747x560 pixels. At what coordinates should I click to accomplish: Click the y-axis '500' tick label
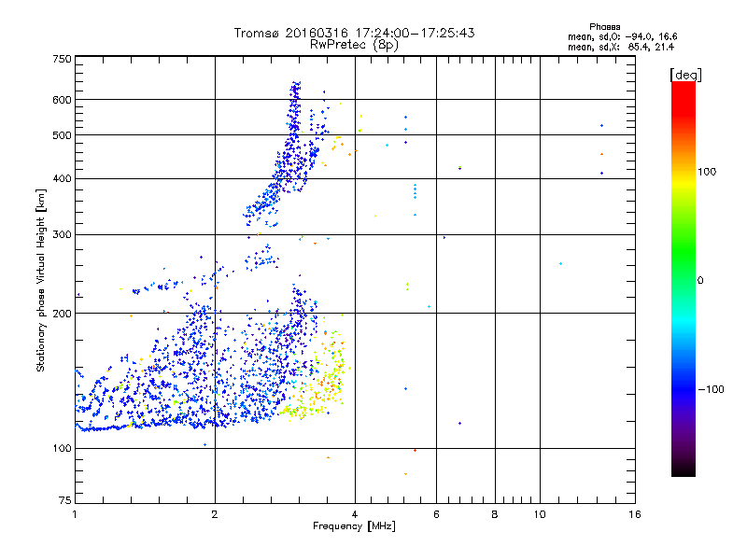(x=63, y=135)
